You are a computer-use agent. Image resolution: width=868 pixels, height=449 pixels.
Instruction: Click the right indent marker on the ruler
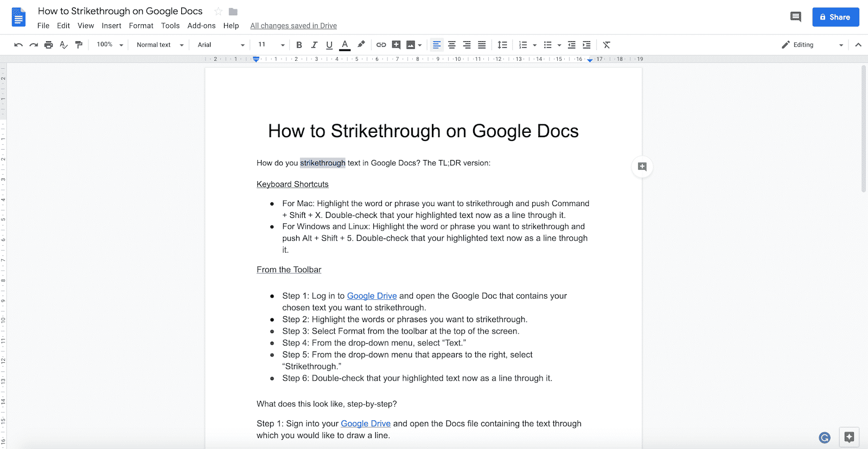point(590,60)
